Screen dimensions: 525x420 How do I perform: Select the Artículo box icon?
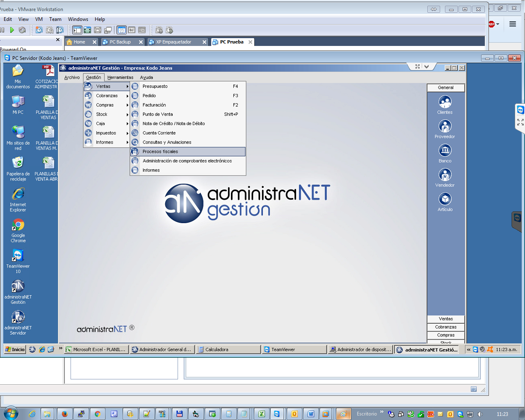pos(445,199)
